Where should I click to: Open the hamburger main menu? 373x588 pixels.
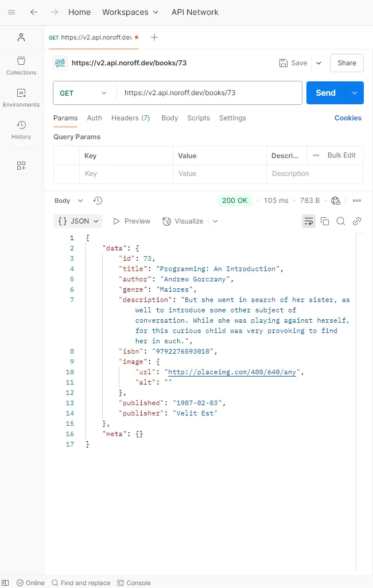[x=11, y=13]
